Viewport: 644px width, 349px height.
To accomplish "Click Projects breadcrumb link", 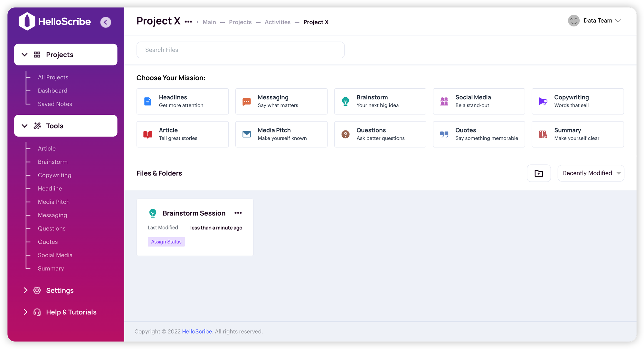I will [240, 22].
